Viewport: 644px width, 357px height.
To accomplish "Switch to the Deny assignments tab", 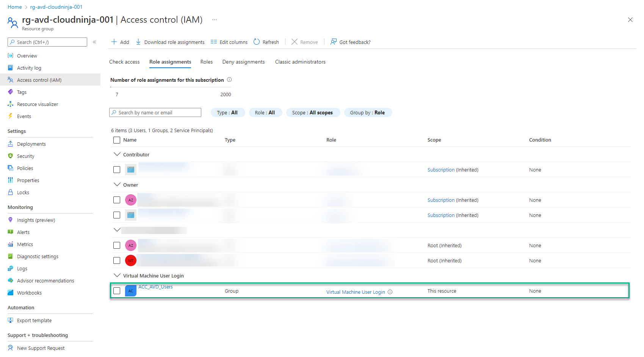I will click(x=243, y=62).
